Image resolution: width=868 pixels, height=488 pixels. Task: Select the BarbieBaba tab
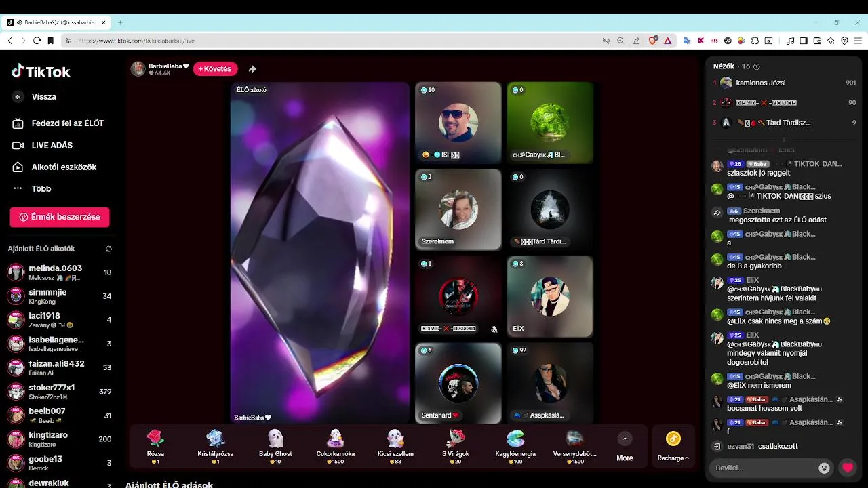57,22
